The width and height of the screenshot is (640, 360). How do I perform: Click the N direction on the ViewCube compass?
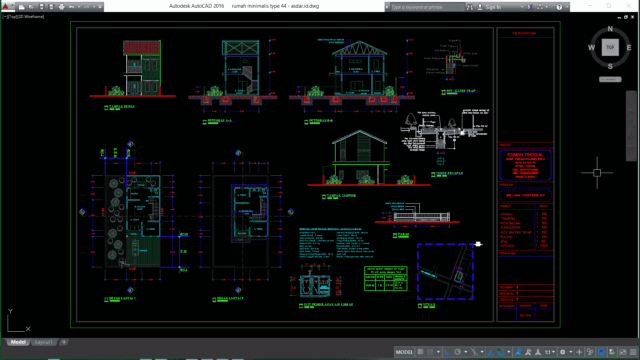(610, 29)
